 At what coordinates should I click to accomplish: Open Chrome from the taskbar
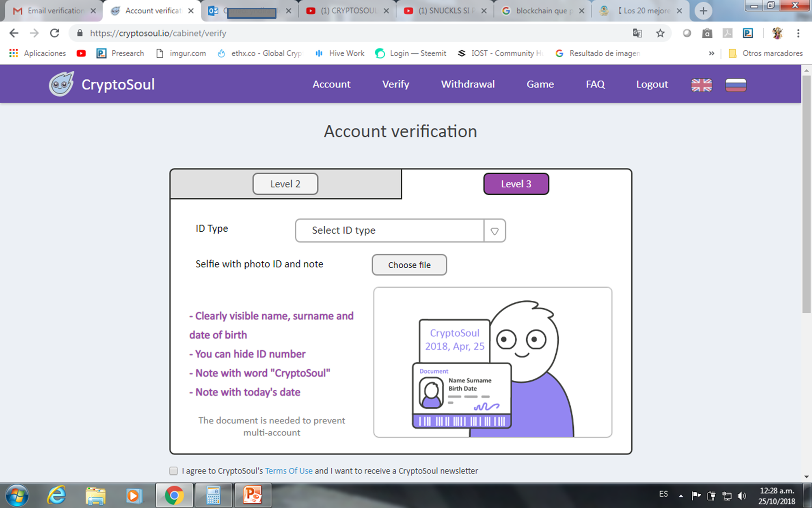(174, 495)
